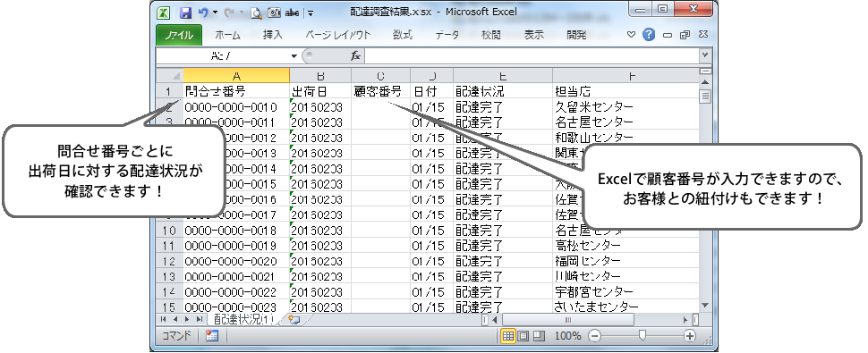Click inside the formula bar
Screen dimensions: 868x353
(532, 55)
